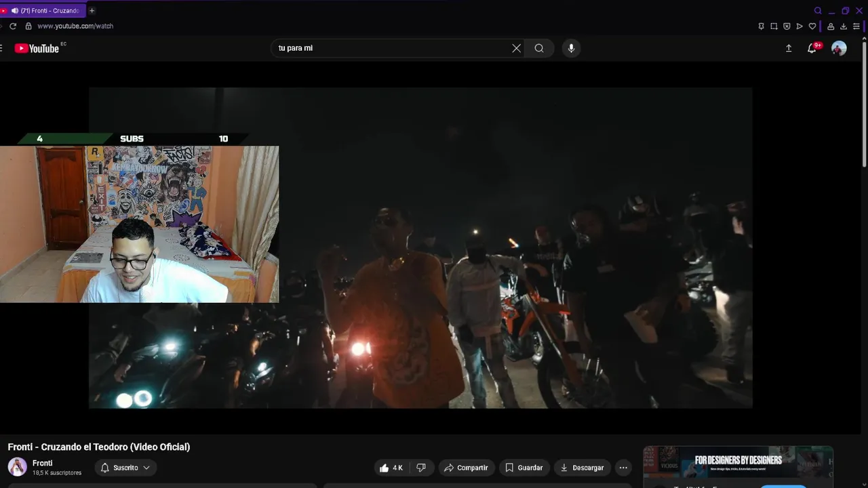Open the YouTube guide hamburger menu

(x=1, y=48)
